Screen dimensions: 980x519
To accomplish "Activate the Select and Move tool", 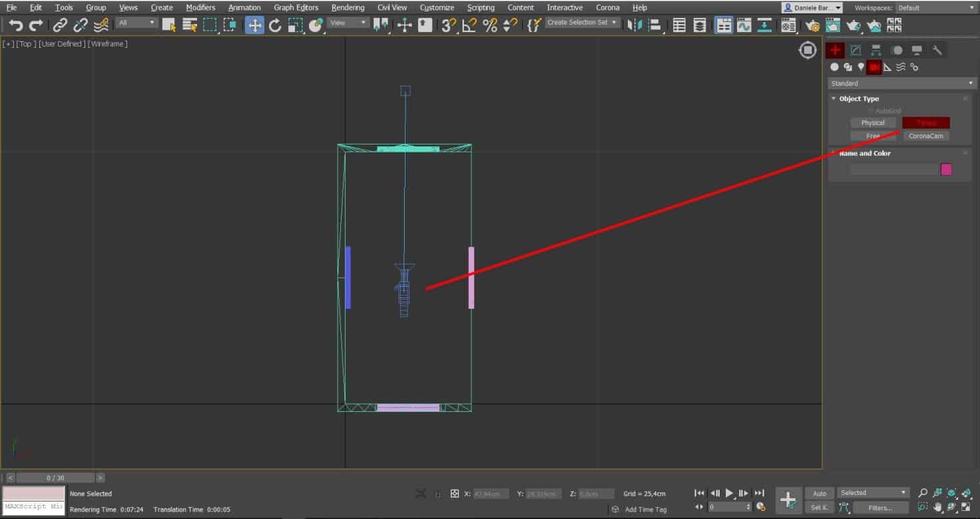I will [x=254, y=25].
